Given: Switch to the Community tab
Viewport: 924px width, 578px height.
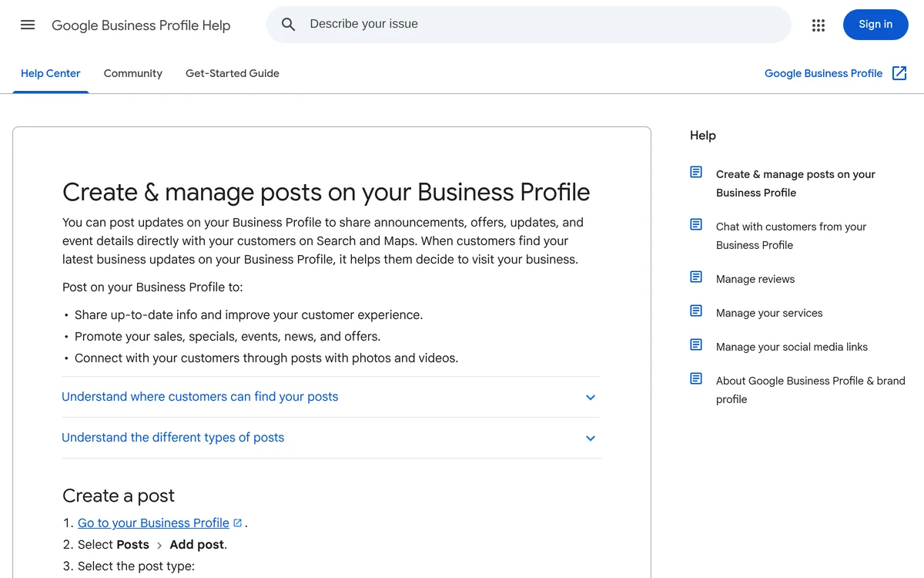Looking at the screenshot, I should [133, 73].
